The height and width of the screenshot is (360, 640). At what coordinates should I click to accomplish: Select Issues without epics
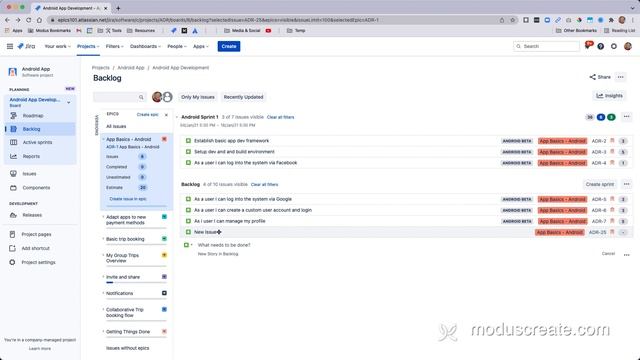tap(127, 348)
